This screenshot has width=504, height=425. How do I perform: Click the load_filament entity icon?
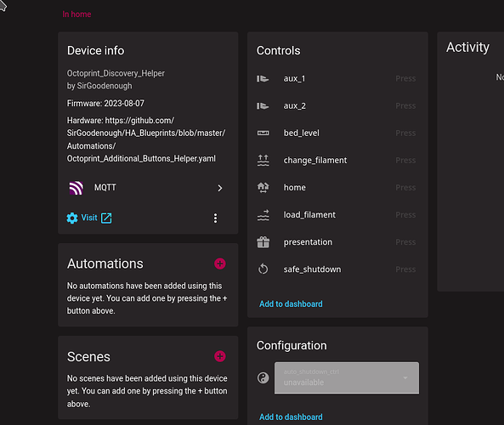pos(263,215)
